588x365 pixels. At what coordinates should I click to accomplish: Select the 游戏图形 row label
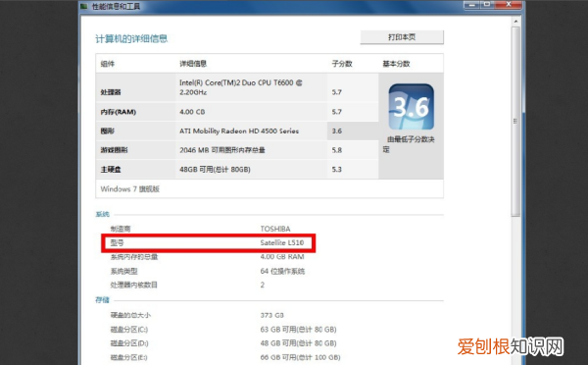pyautogui.click(x=114, y=150)
